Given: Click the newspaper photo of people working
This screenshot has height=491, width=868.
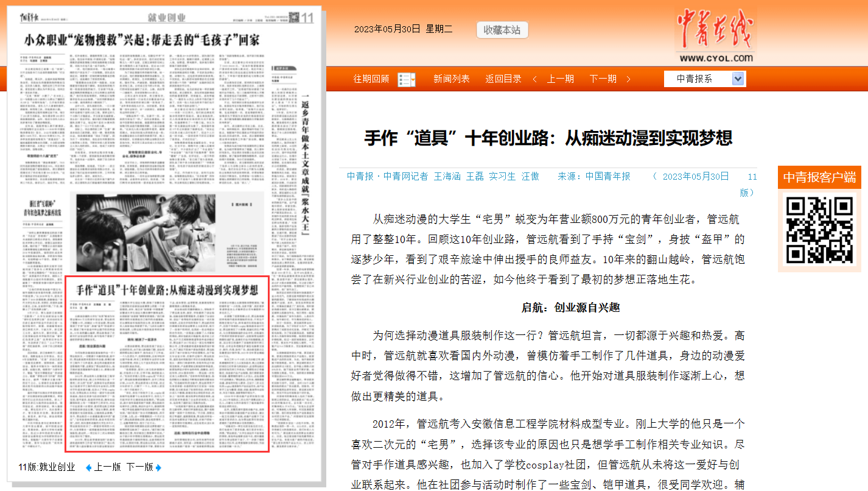Looking at the screenshot, I should tap(167, 231).
